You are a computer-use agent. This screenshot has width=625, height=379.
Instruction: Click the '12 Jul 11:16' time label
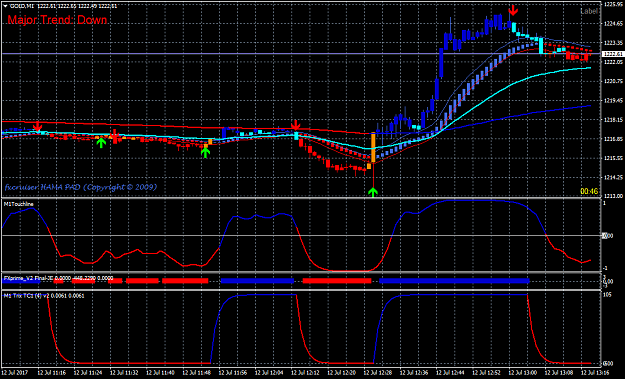coord(51,373)
